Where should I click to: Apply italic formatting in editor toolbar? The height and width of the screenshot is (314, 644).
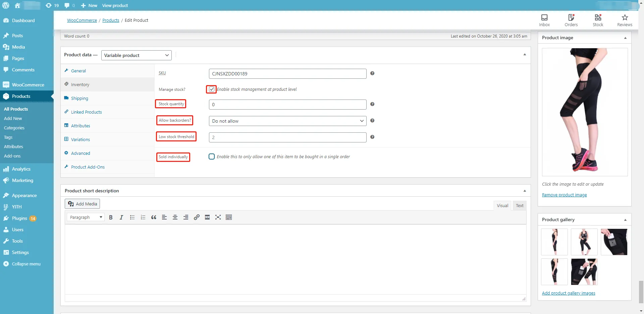pos(121,217)
